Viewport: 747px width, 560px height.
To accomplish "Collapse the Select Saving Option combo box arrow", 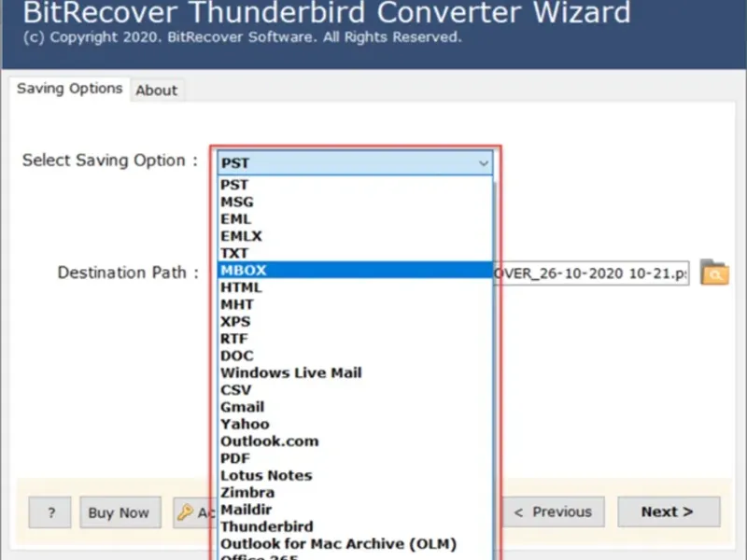I will point(483,163).
